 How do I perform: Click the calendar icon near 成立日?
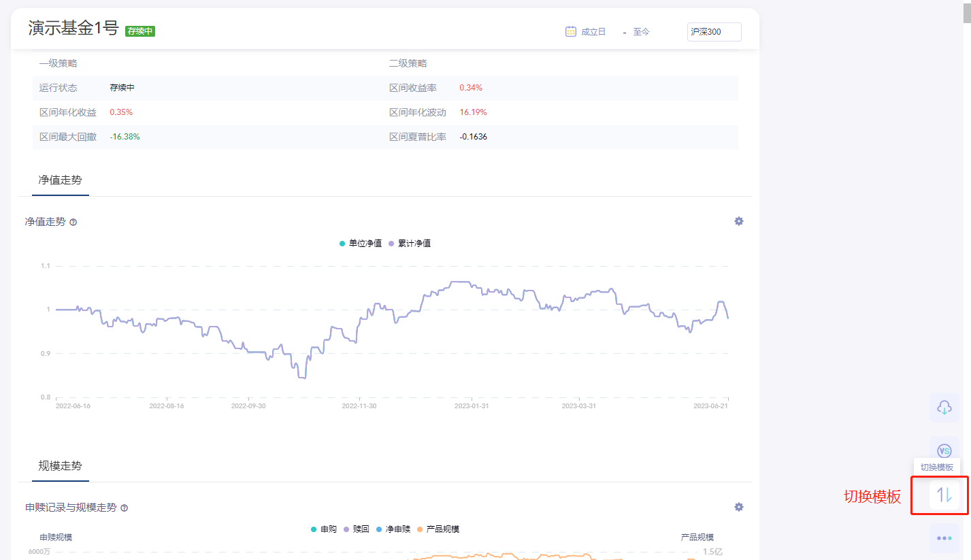571,31
